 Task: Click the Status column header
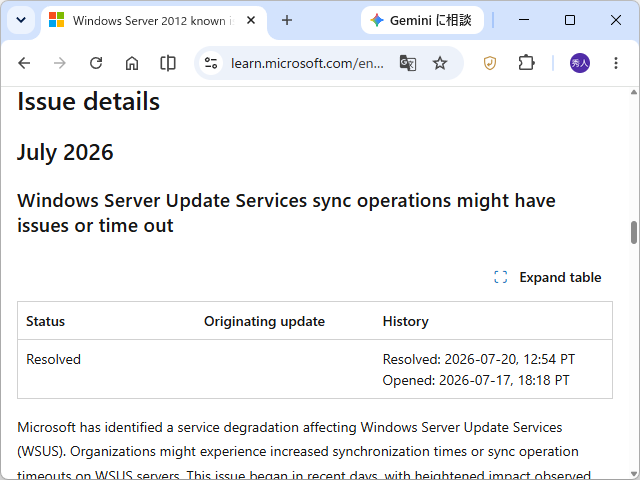point(45,321)
